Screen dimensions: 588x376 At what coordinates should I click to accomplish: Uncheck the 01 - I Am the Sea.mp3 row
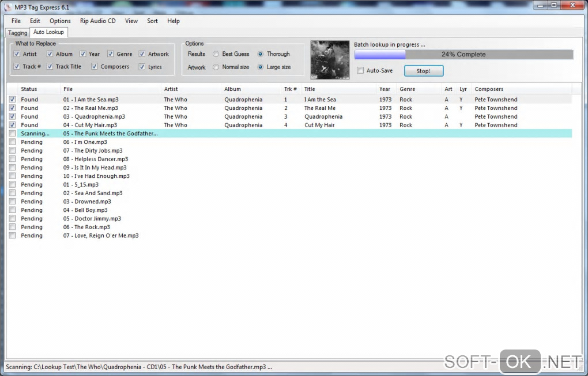12,99
